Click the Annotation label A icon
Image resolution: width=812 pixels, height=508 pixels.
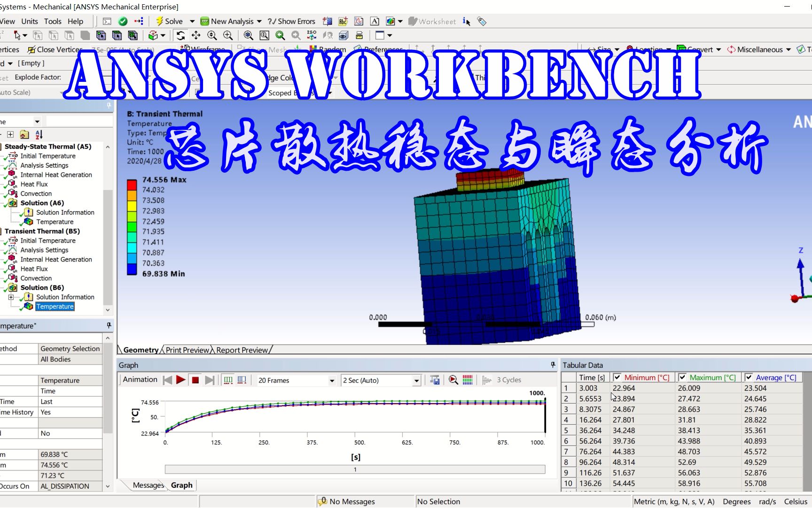tap(375, 21)
